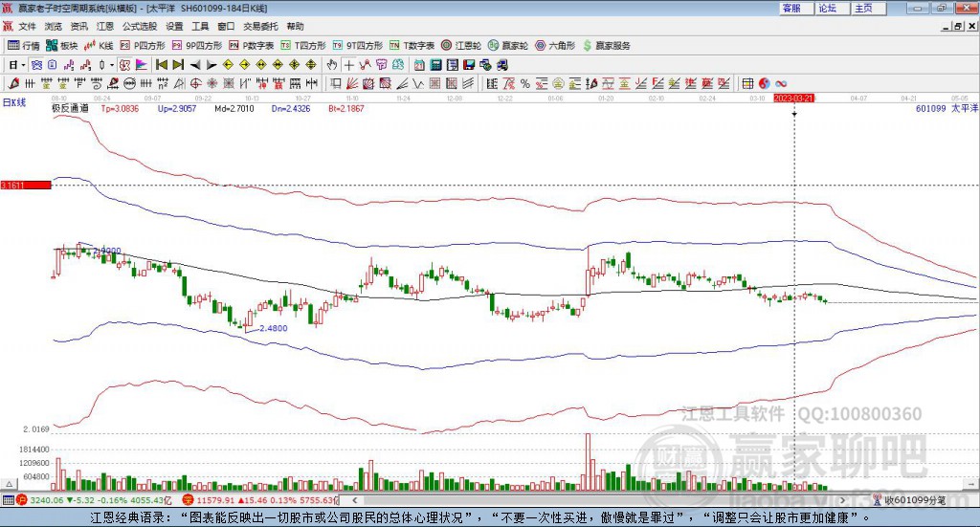Click the 论坛 forum button

pyautogui.click(x=833, y=8)
